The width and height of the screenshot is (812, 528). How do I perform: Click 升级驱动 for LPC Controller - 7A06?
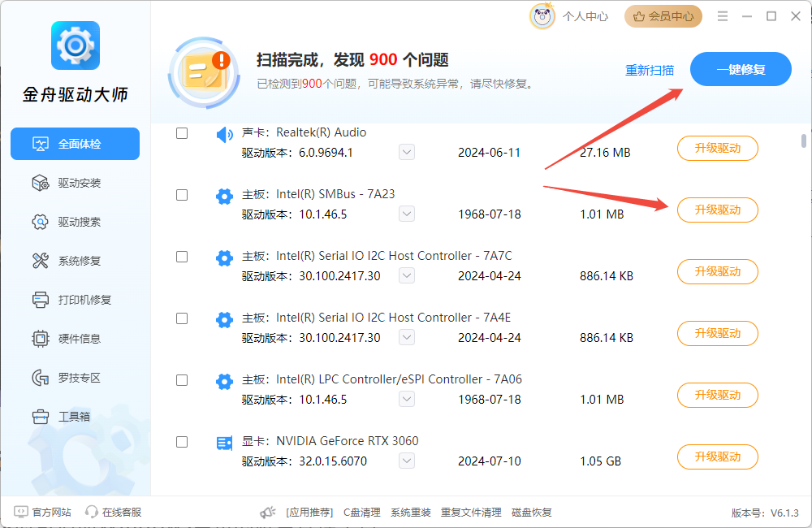tap(718, 395)
